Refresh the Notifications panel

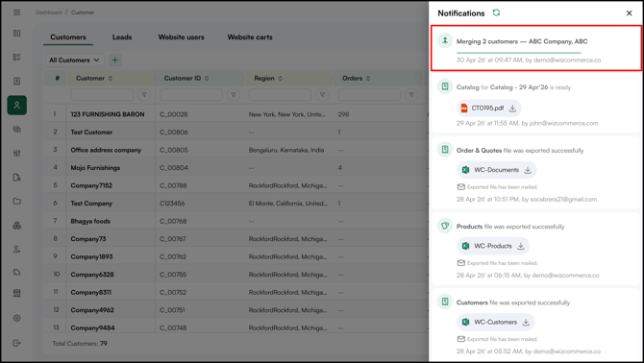tap(496, 12)
